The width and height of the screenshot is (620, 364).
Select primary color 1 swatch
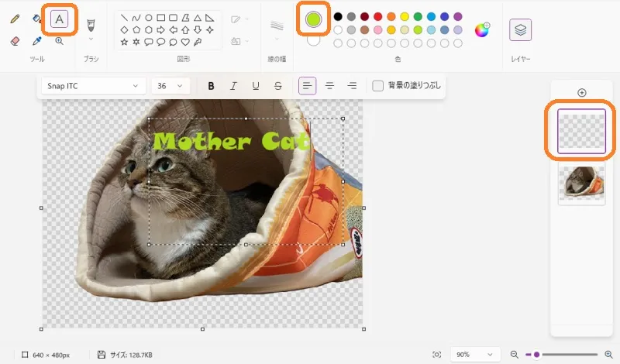click(x=314, y=19)
